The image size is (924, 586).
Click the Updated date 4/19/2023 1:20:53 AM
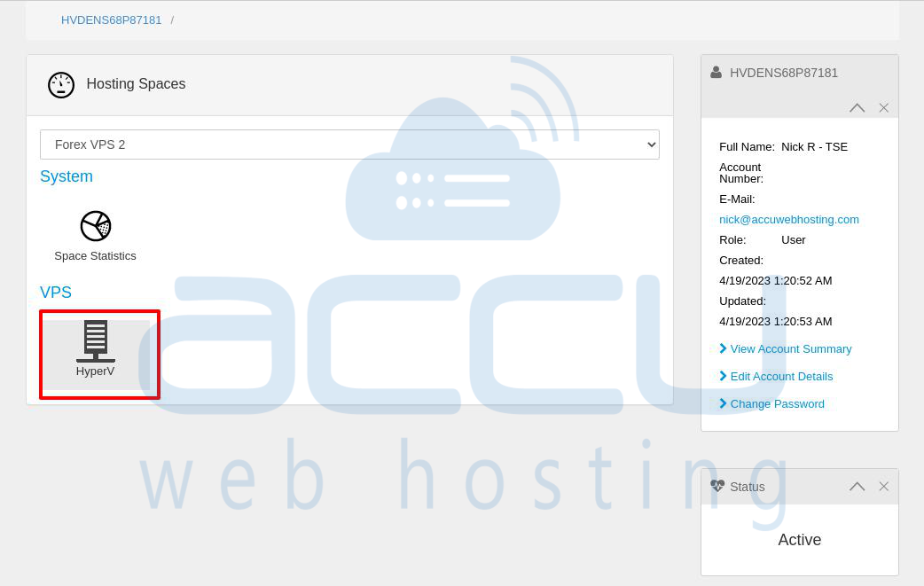click(x=776, y=322)
